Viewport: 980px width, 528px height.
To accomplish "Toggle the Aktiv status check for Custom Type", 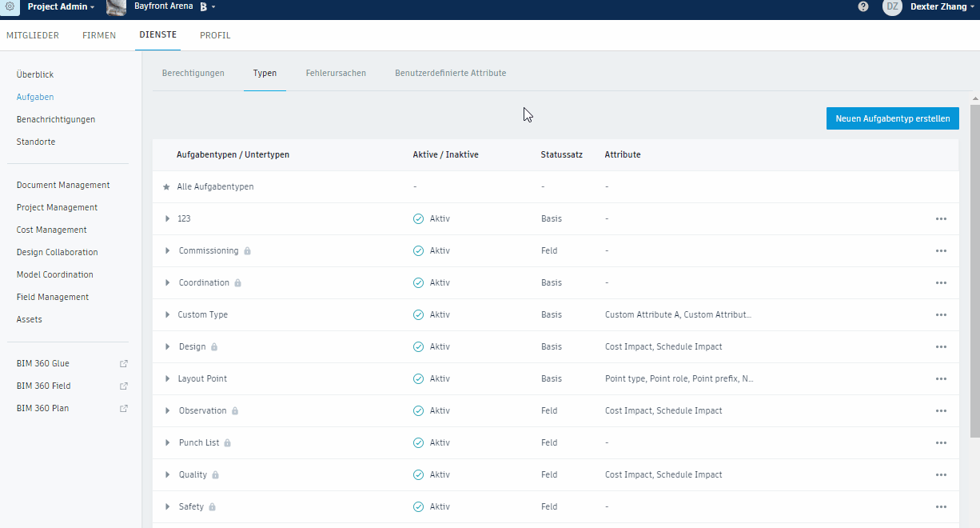I will click(x=418, y=314).
